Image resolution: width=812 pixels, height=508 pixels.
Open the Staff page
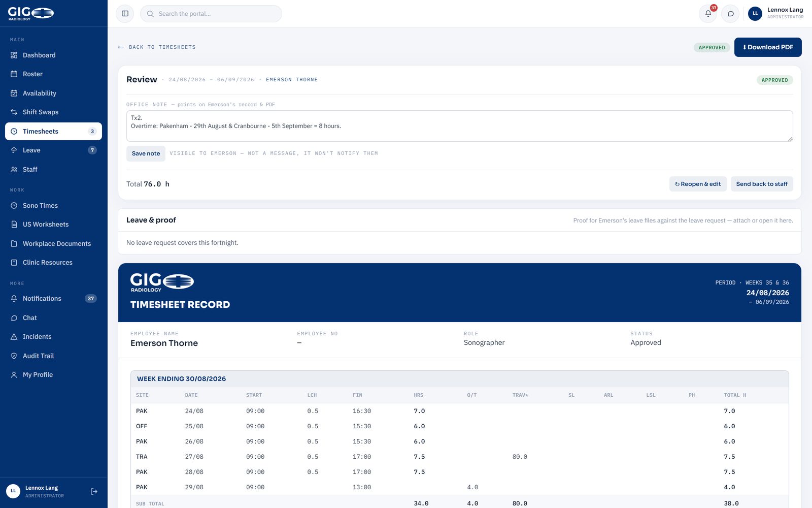point(53,169)
